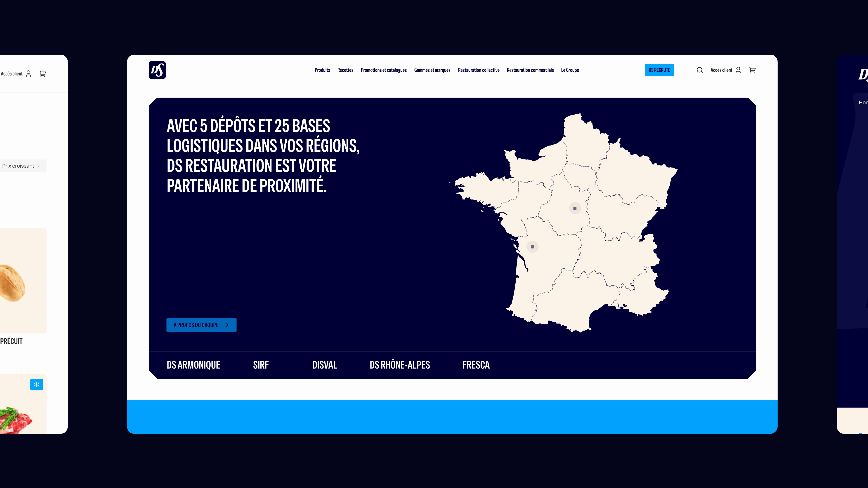Click the À PROPOS DU GROUPE button
The width and height of the screenshot is (868, 488).
[x=201, y=325]
